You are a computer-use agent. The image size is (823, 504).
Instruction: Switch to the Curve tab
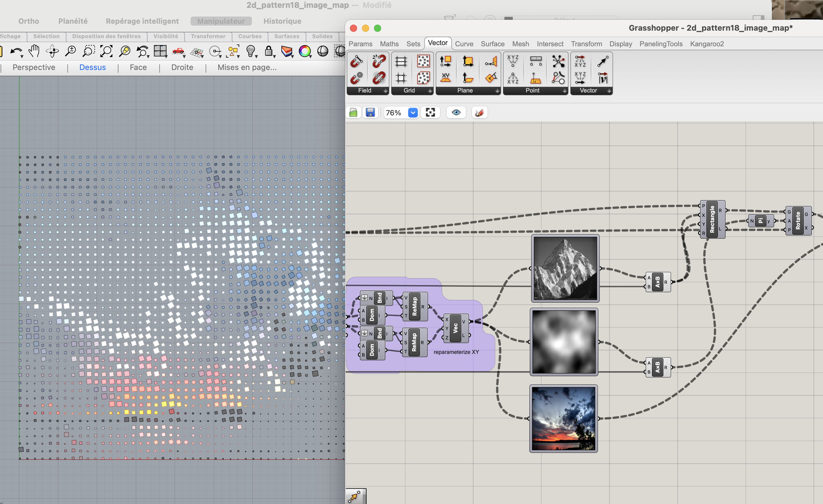point(464,44)
